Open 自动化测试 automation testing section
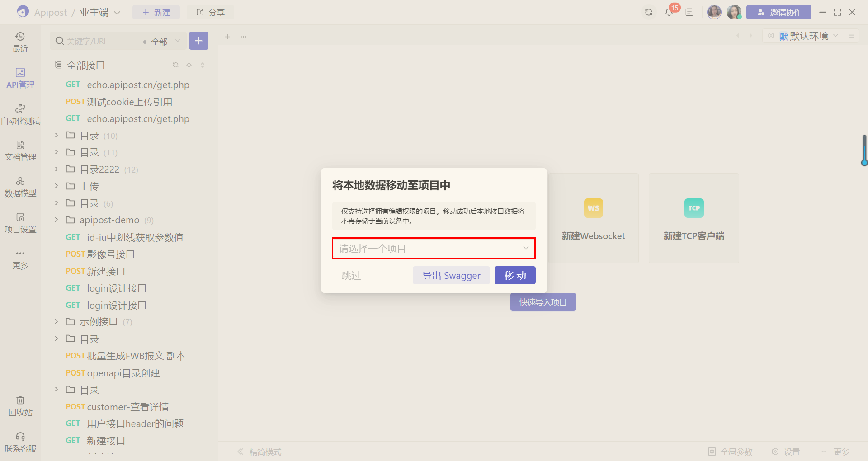This screenshot has width=868, height=461. (20, 114)
